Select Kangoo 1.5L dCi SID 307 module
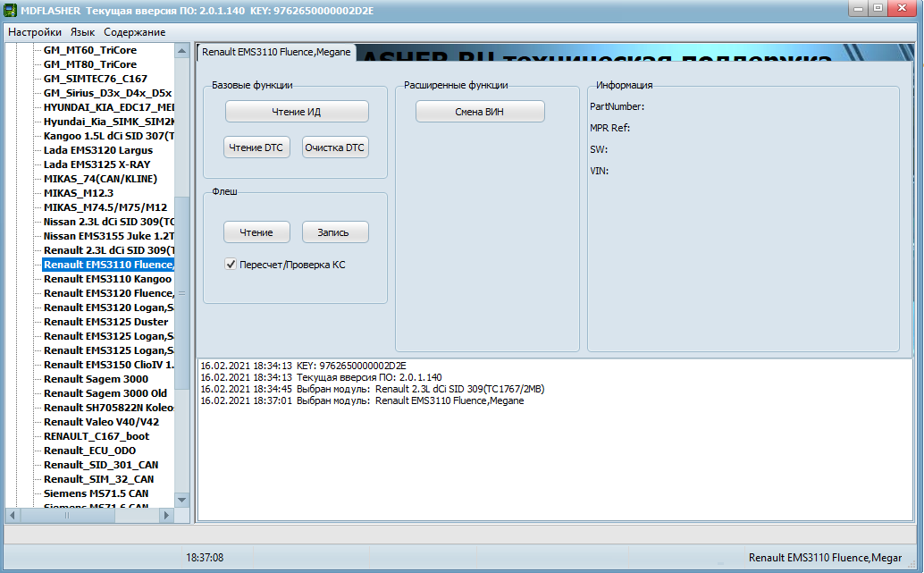This screenshot has height=573, width=924. coord(109,136)
